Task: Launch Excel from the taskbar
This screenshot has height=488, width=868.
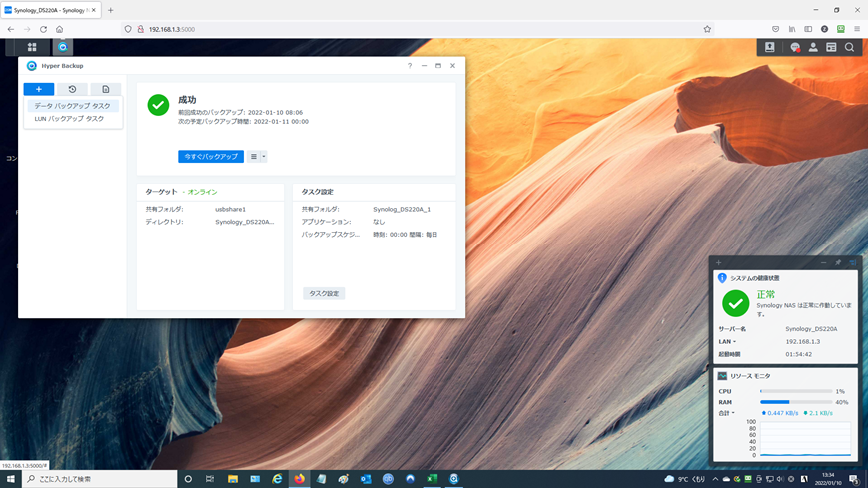Action: (x=432, y=479)
